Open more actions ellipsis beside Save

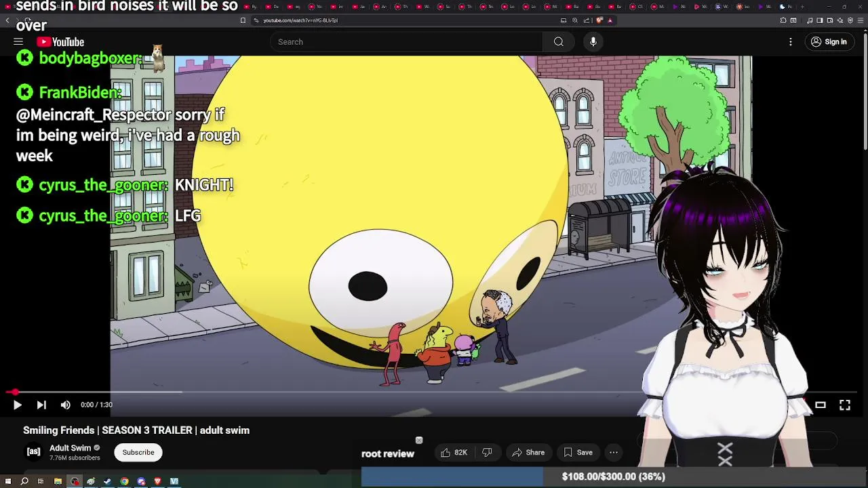tap(614, 452)
